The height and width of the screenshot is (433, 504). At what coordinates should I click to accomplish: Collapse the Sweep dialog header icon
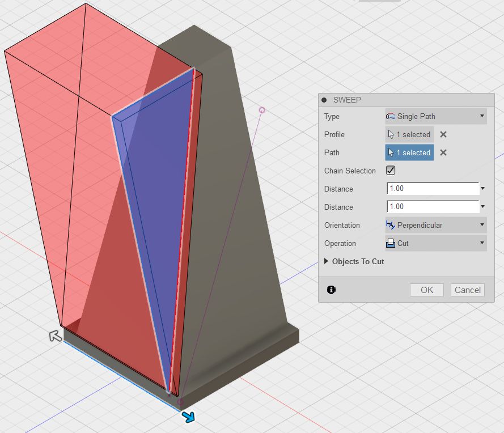pyautogui.click(x=323, y=100)
